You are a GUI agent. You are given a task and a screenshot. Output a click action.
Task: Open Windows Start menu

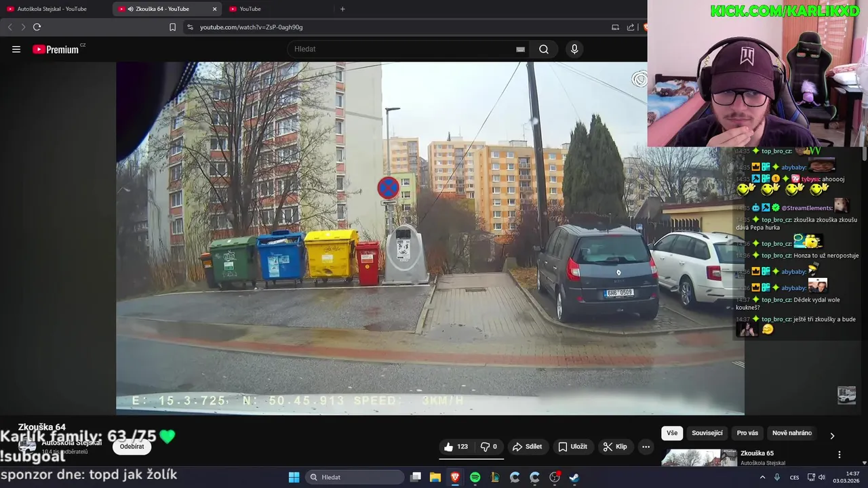point(294,477)
